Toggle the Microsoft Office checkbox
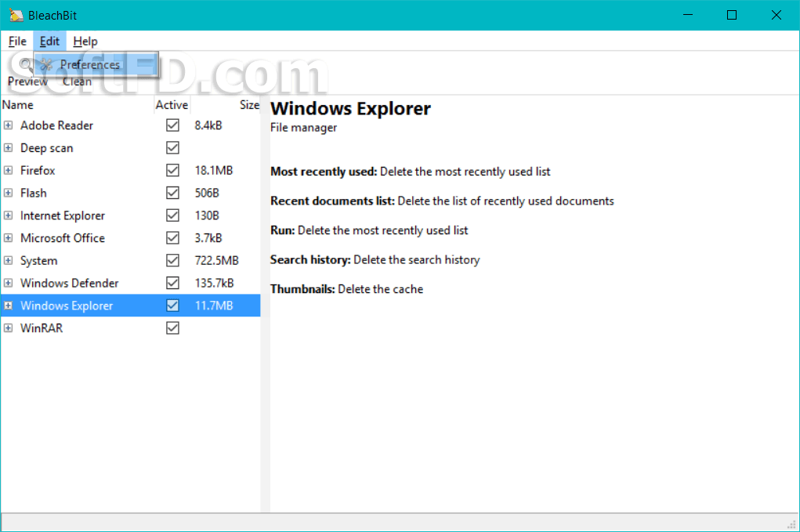Viewport: 800px width, 532px height. [x=172, y=238]
